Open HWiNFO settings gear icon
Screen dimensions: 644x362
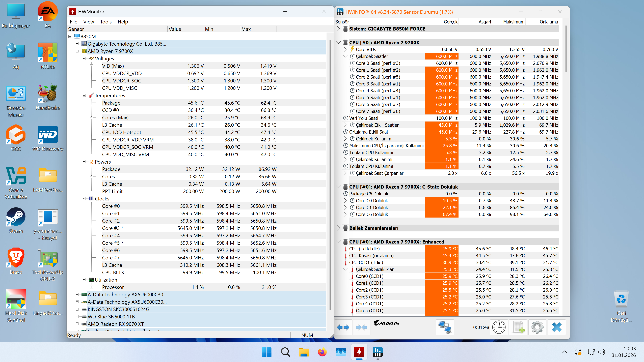[538, 327]
